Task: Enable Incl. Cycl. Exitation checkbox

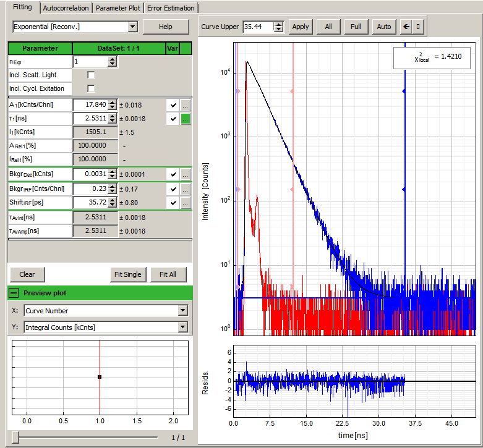Action: tap(92, 88)
